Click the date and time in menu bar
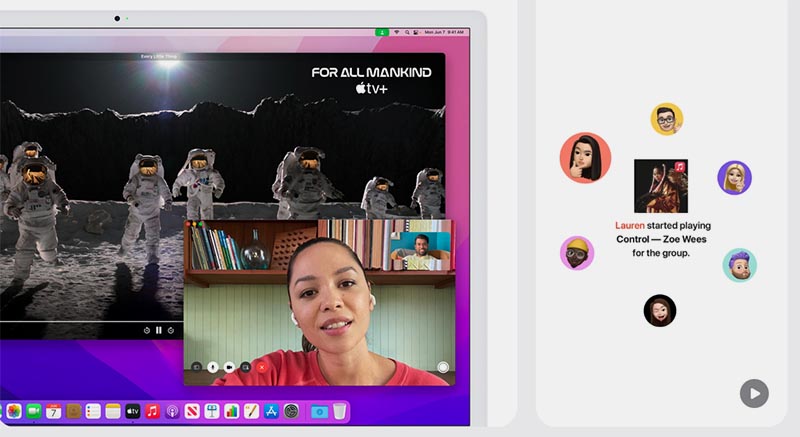 coord(444,32)
